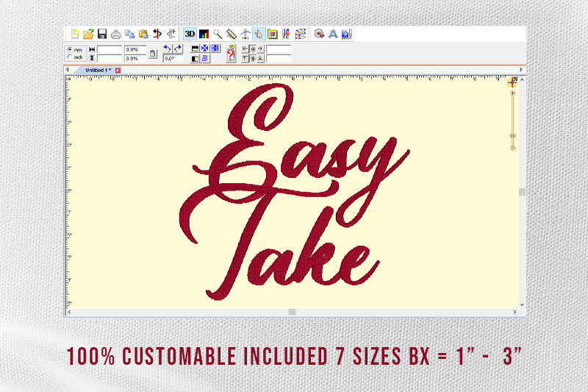Click the zoom-in end of the zoom slider

pos(512,93)
